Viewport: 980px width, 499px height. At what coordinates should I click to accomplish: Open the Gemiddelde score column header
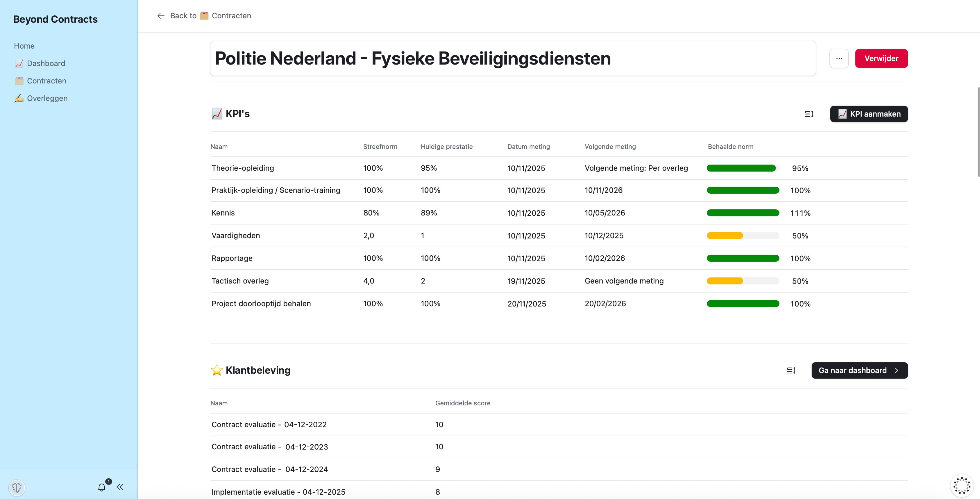click(x=463, y=403)
